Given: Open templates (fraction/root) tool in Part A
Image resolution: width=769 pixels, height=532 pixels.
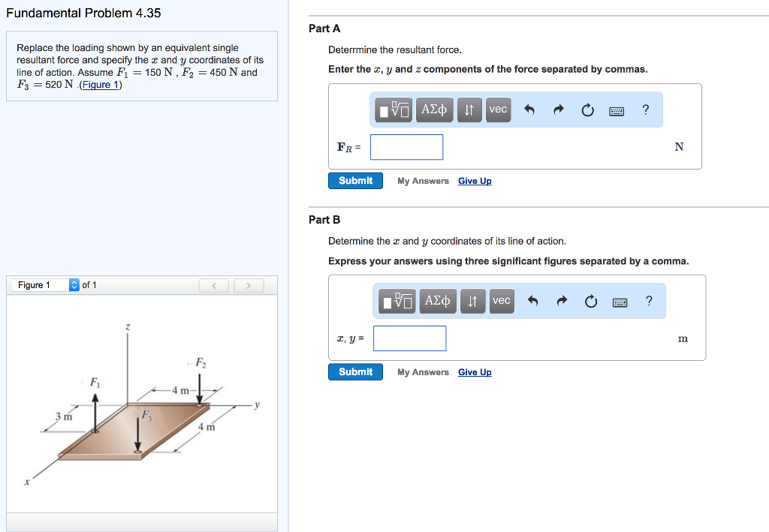Looking at the screenshot, I should [394, 110].
